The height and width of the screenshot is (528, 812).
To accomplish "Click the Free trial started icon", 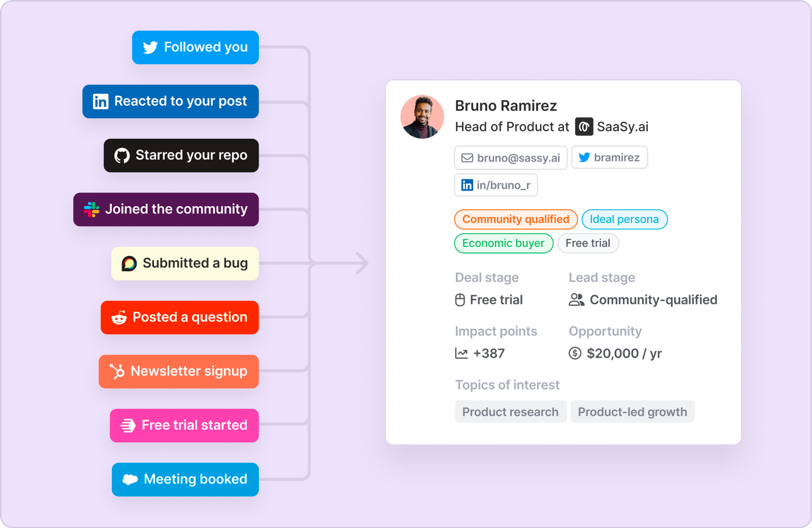I will coord(128,425).
